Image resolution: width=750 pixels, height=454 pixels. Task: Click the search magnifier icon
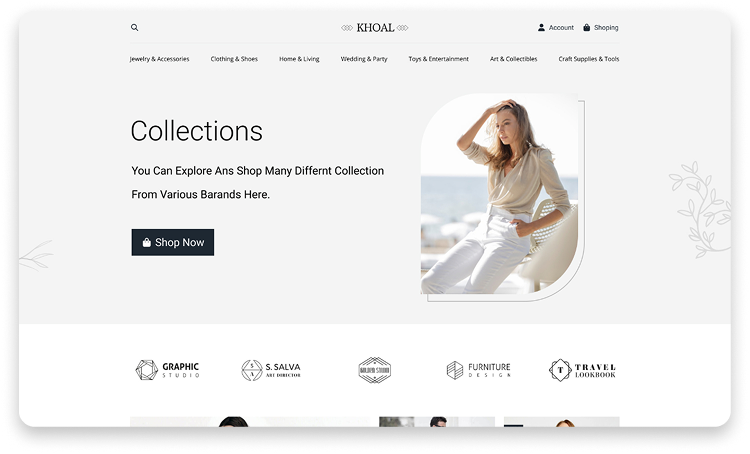(135, 28)
